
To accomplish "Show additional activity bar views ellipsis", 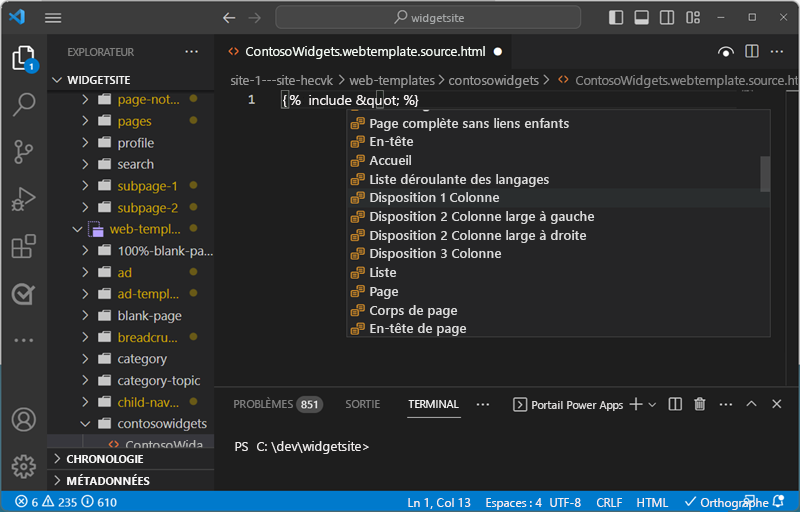I will tap(23, 340).
